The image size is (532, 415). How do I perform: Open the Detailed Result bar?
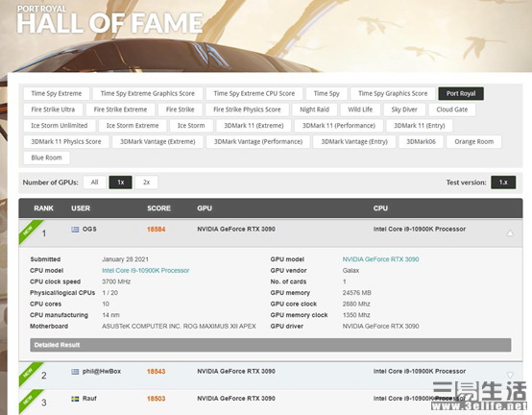click(x=271, y=345)
